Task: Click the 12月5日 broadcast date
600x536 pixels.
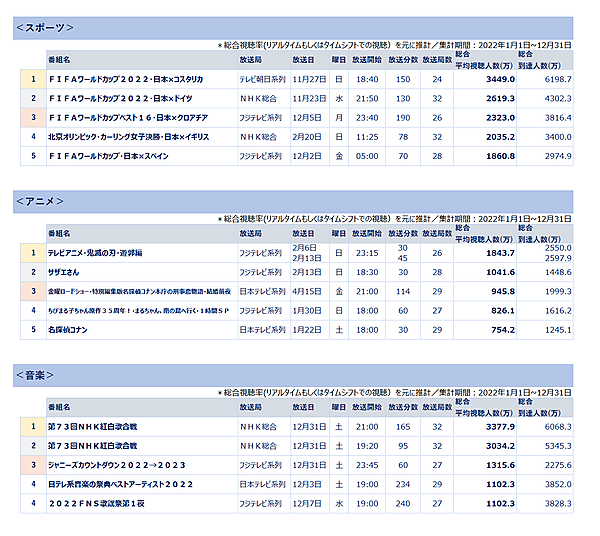Action: [x=307, y=118]
